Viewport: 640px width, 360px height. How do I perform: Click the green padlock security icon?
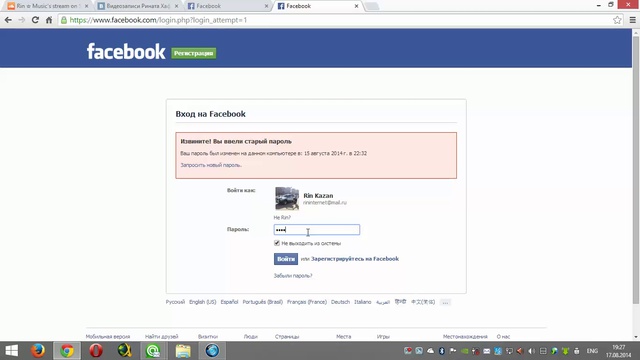[x=64, y=20]
